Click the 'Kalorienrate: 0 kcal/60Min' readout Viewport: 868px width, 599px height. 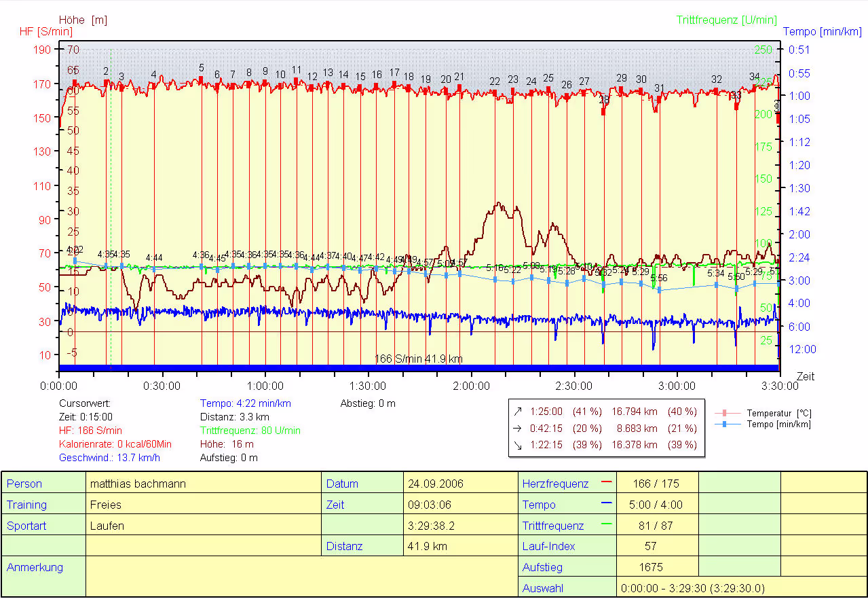pos(115,444)
